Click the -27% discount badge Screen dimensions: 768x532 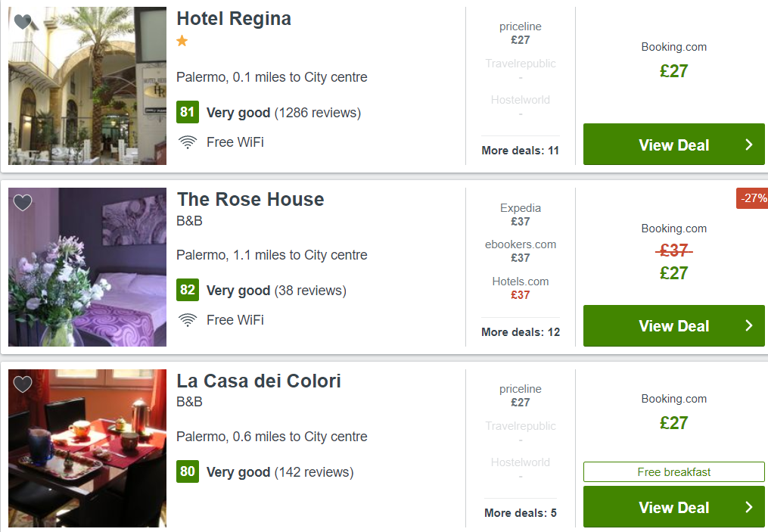752,198
